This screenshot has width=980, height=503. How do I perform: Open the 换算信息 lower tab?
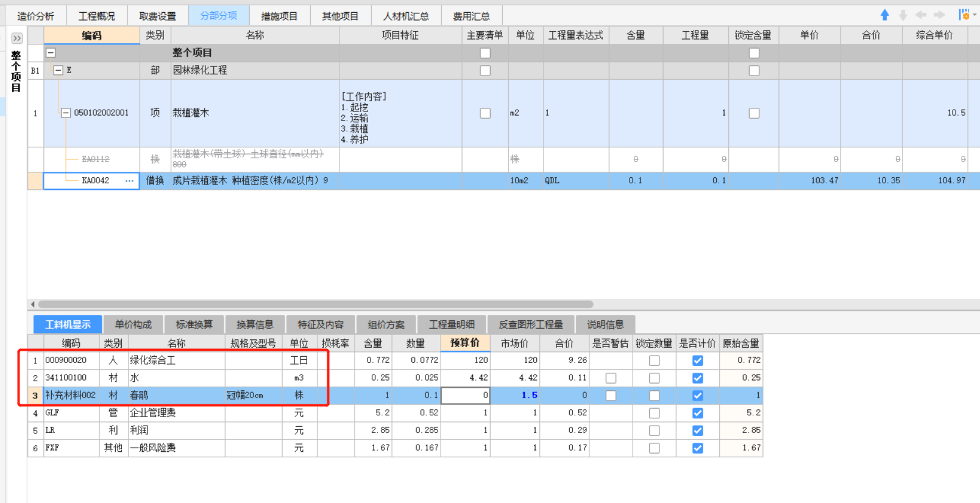[x=255, y=325]
